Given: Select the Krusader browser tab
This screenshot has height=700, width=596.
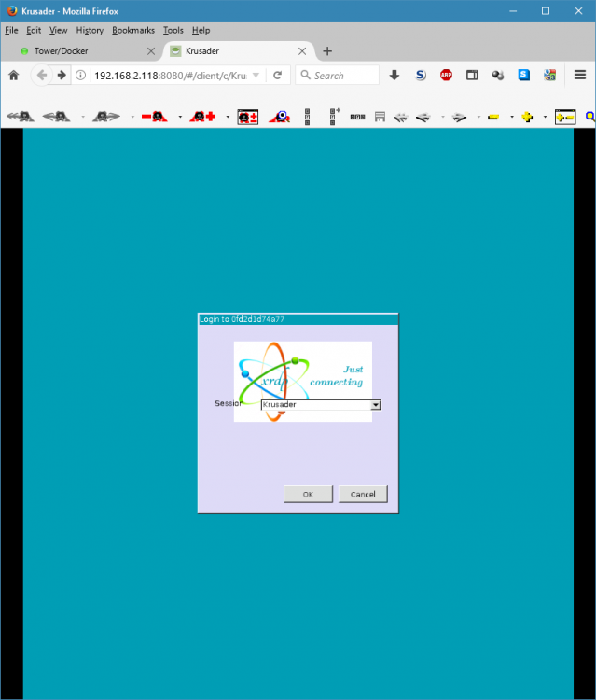Looking at the screenshot, I should click(238, 51).
